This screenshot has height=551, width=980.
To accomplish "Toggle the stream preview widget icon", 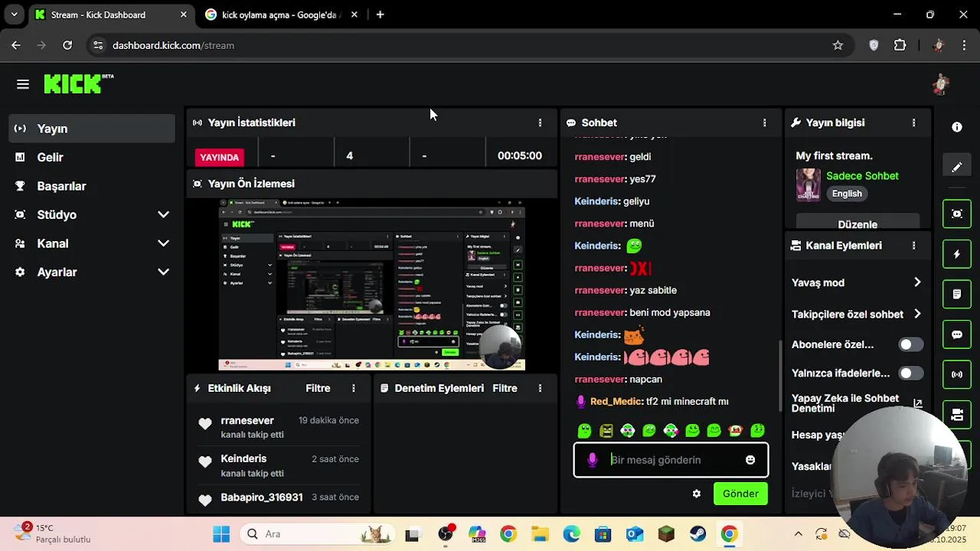I will coord(957,214).
